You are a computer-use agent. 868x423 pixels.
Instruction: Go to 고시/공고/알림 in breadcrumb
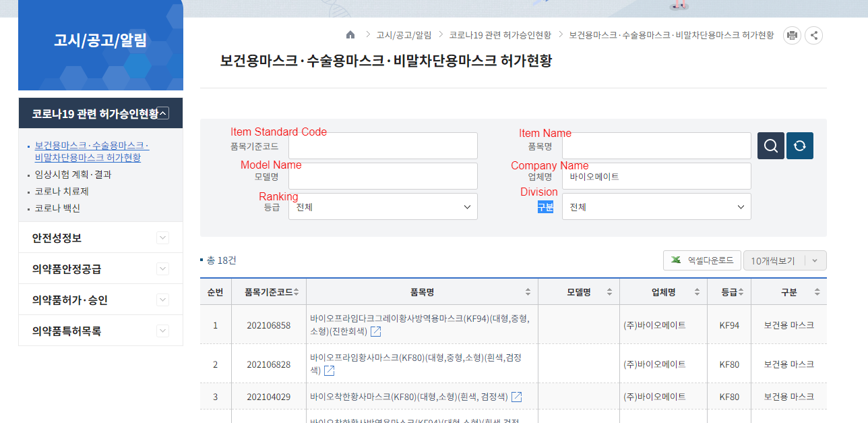coord(404,35)
